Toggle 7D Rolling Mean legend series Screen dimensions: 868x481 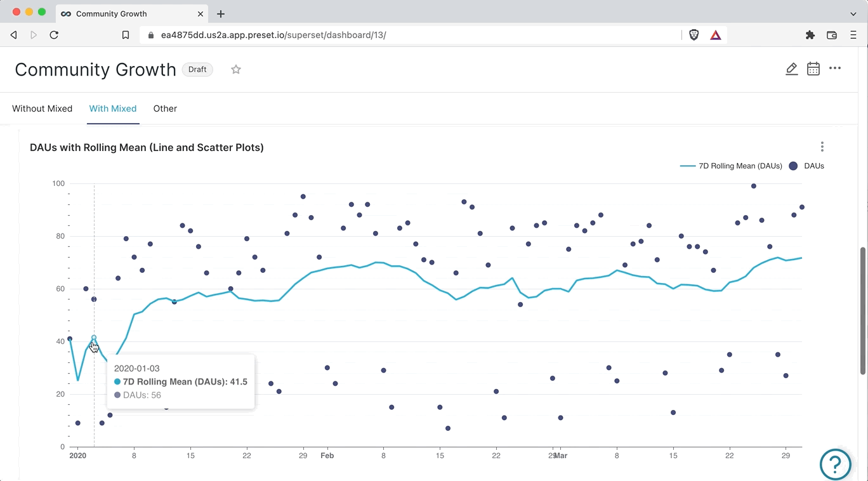(731, 166)
